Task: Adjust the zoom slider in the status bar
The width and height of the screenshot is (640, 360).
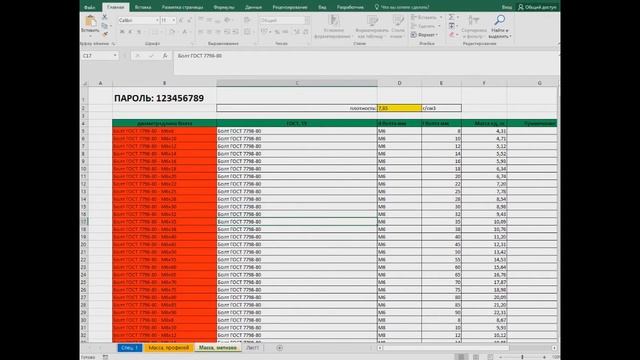Action: tap(522, 357)
